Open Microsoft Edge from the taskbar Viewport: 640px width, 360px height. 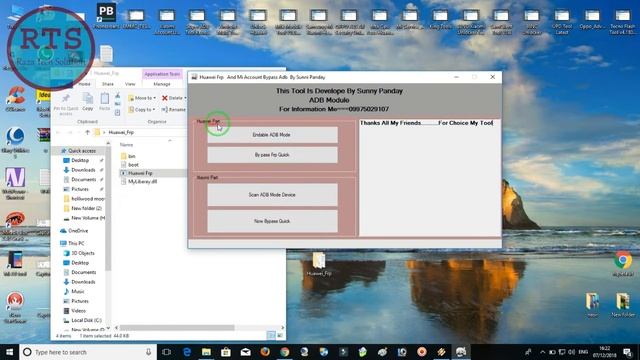(187, 352)
